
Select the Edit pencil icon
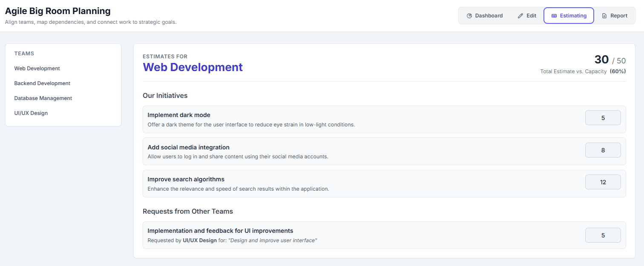point(520,15)
